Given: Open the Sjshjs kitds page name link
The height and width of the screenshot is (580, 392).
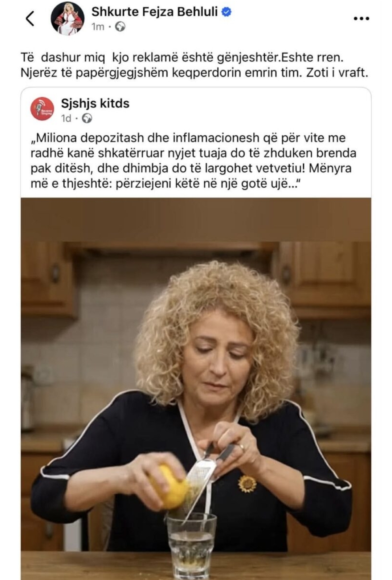Looking at the screenshot, I should 95,103.
